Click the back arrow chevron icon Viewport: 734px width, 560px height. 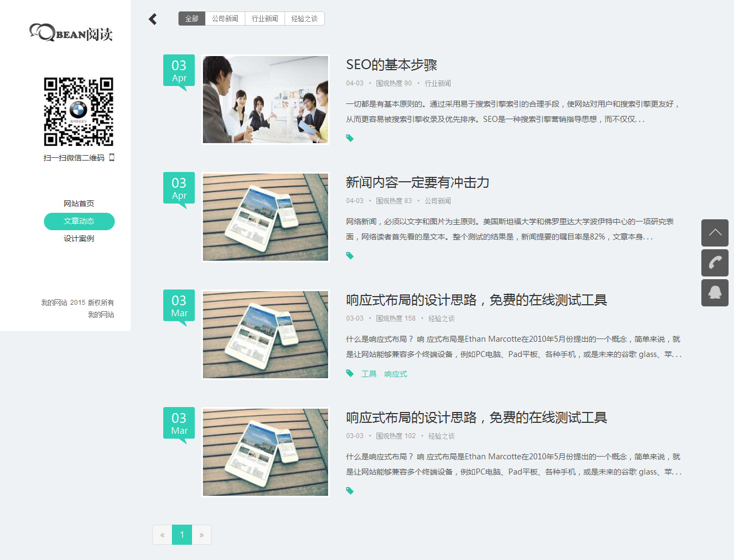[153, 19]
